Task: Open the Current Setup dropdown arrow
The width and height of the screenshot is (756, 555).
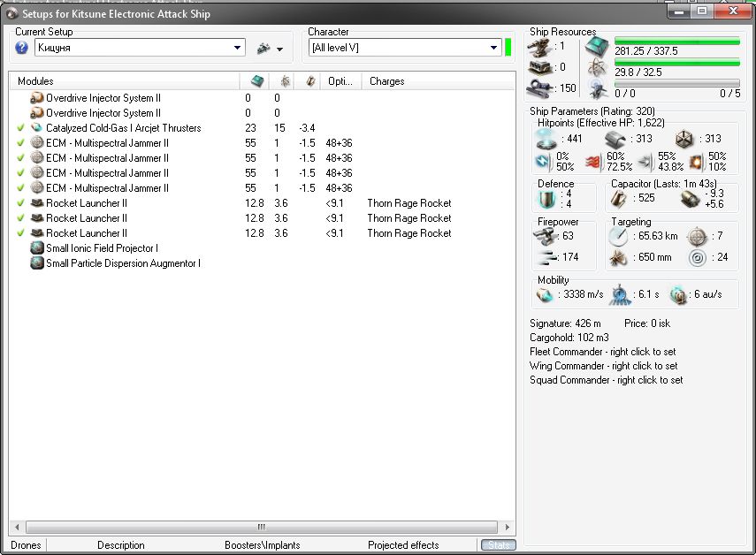Action: pos(237,48)
